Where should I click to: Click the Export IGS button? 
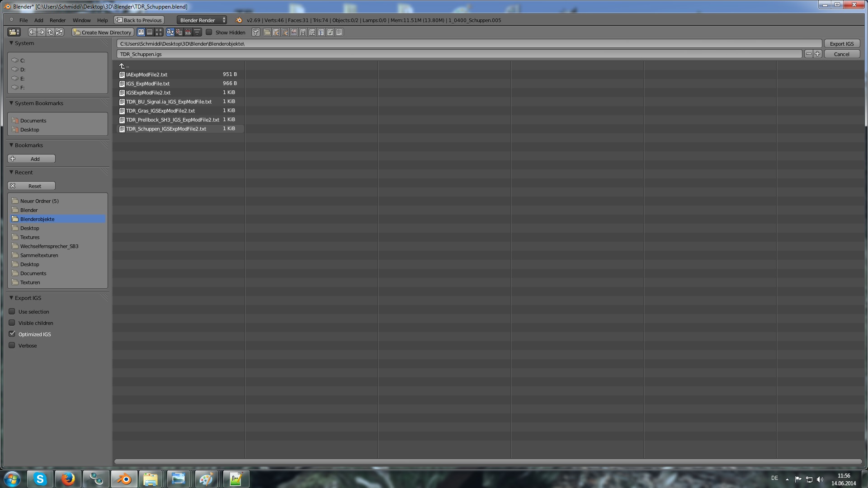coord(841,43)
